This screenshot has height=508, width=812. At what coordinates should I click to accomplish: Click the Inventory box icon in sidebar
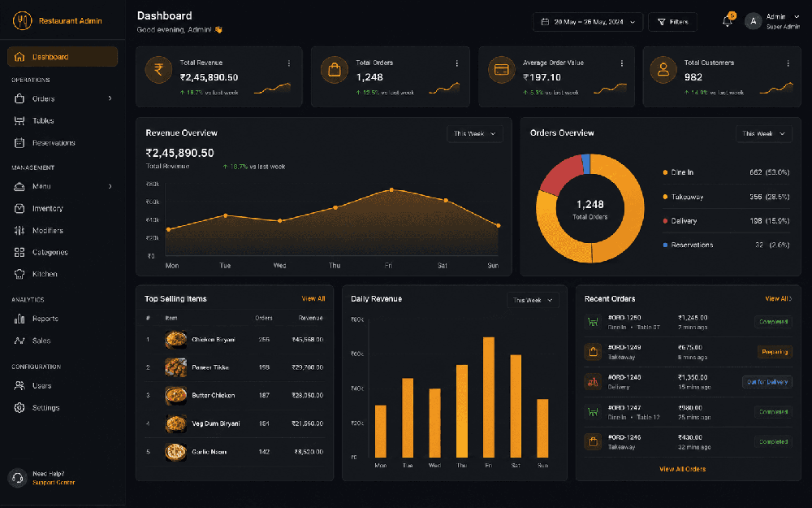19,208
